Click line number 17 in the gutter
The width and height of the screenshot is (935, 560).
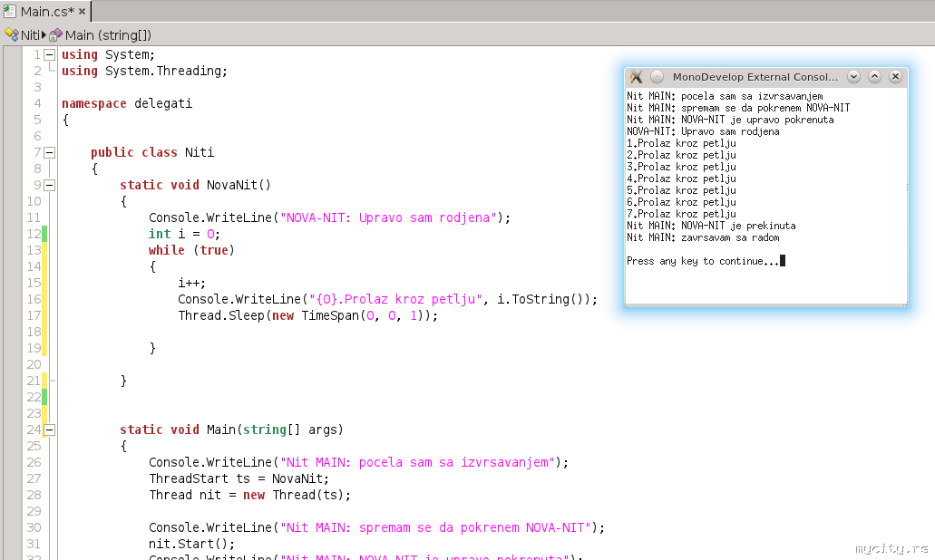point(34,315)
